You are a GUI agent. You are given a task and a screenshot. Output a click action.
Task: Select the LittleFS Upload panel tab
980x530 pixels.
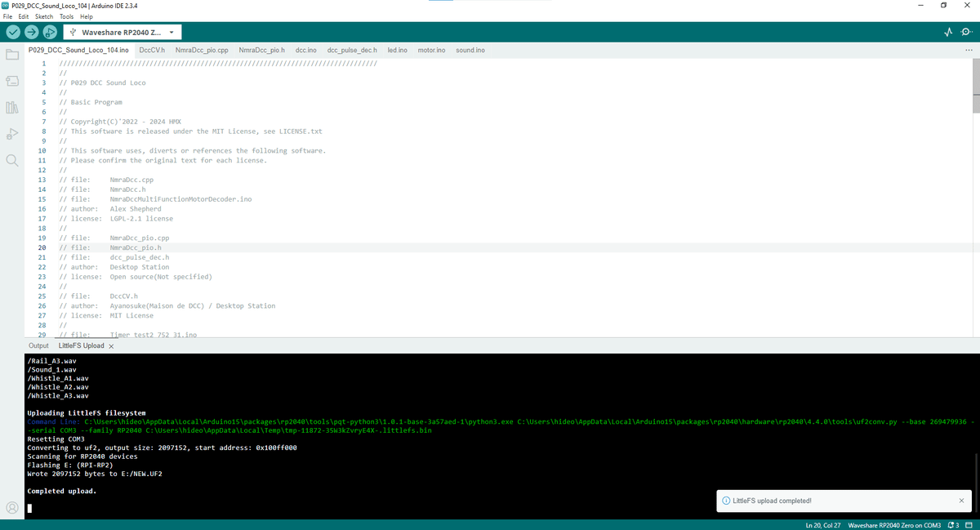click(x=82, y=346)
